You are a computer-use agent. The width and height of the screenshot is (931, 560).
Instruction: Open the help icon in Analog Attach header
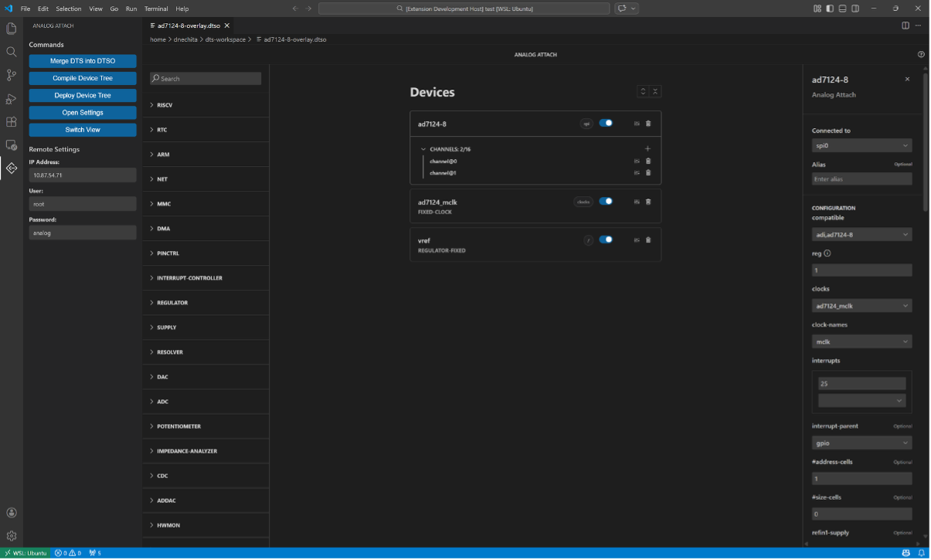click(921, 55)
